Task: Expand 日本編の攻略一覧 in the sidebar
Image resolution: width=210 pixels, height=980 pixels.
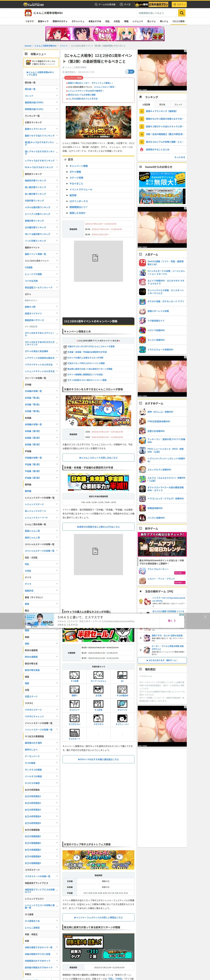Action: click(41, 391)
